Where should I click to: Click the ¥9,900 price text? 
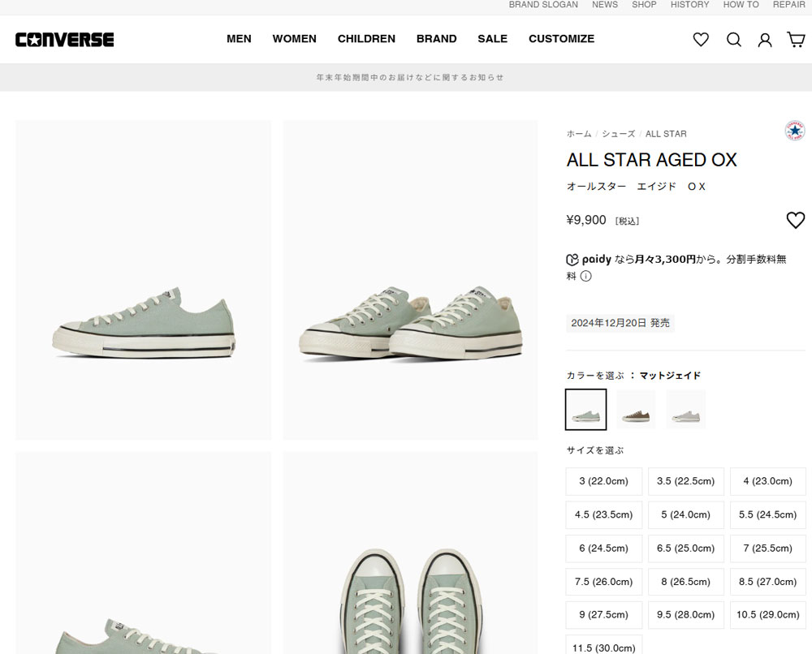click(586, 220)
